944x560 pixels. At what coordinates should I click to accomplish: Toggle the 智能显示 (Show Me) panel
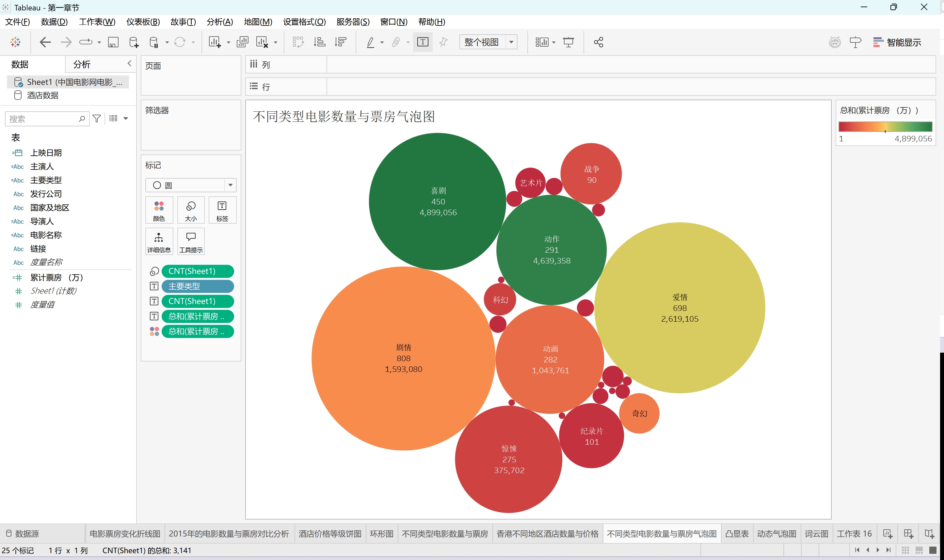pyautogui.click(x=897, y=42)
